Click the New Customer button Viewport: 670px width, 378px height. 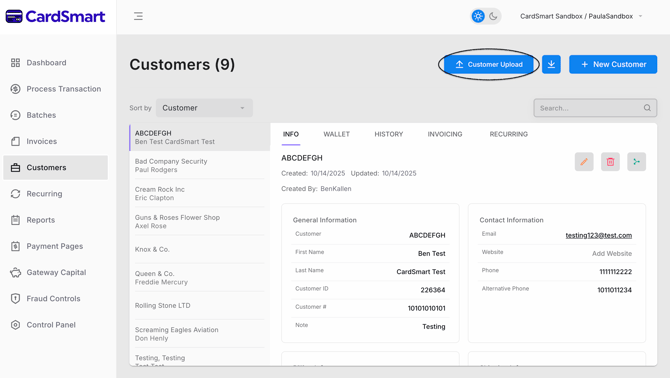coord(613,64)
